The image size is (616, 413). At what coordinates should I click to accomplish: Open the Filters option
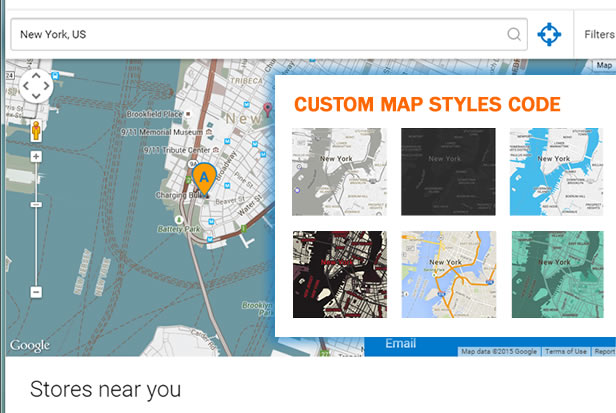tap(599, 35)
